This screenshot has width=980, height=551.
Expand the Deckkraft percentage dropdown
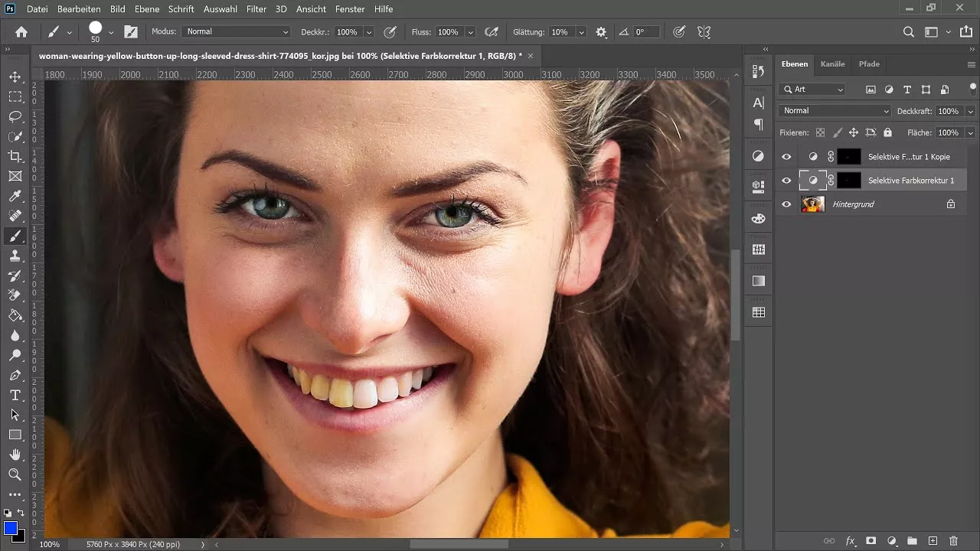point(971,110)
